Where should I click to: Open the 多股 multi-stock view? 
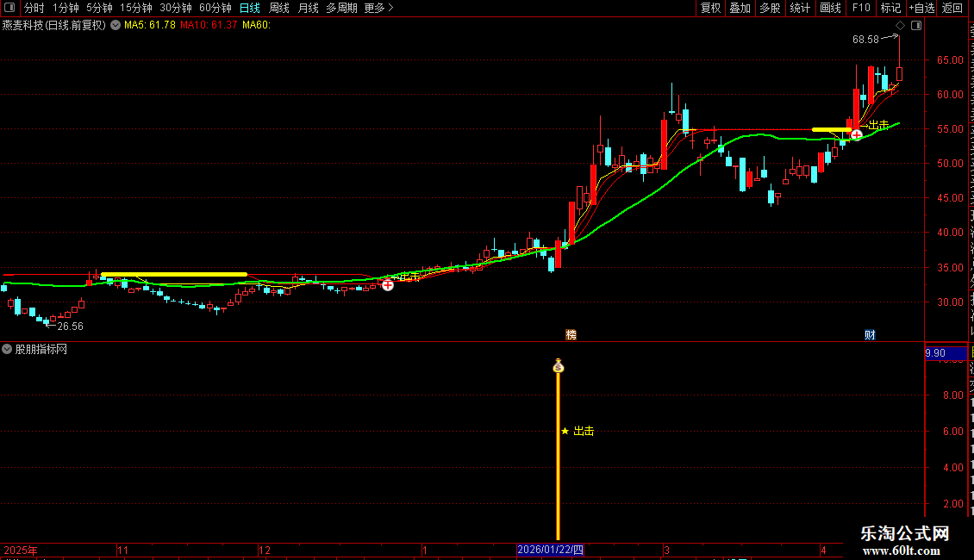click(770, 8)
